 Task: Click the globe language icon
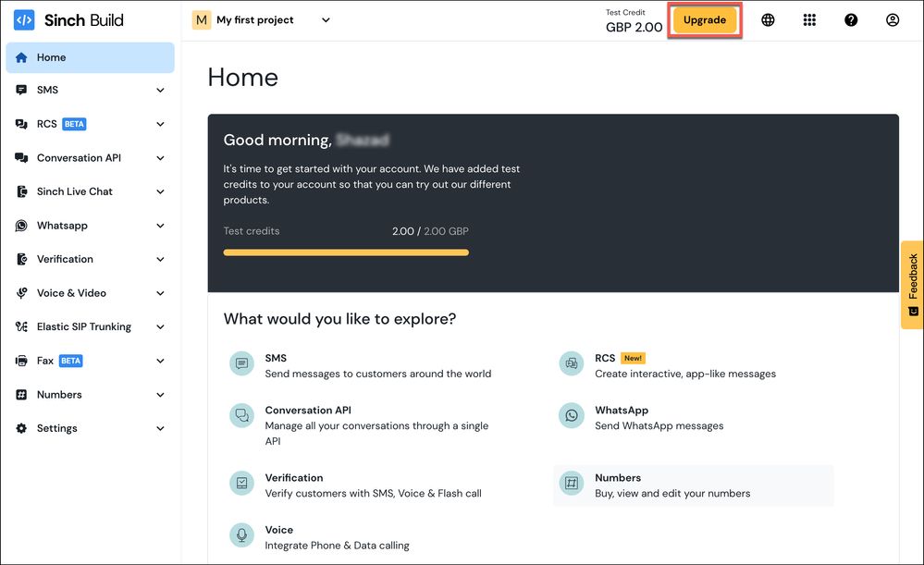tap(768, 20)
